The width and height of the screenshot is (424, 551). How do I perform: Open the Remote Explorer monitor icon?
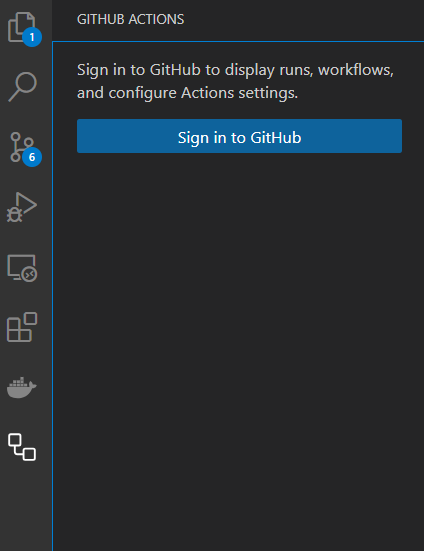tap(22, 268)
